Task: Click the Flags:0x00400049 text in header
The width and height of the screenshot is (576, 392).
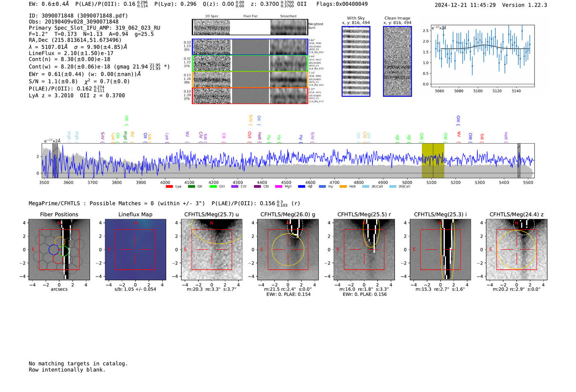Action: coord(342,4)
